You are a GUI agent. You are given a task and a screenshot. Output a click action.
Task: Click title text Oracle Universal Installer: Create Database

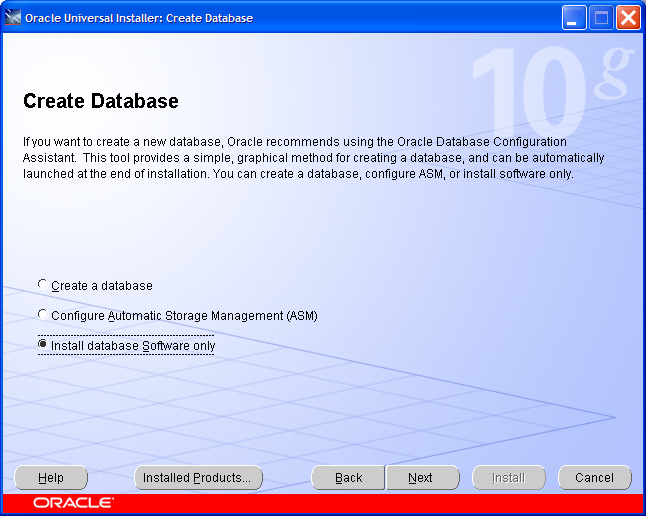pos(139,18)
